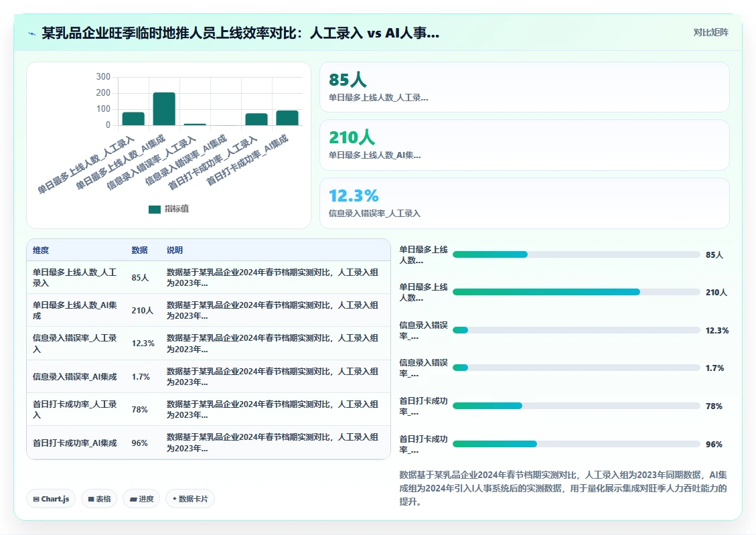Click the 1.7% value beside its progress bar

(715, 368)
